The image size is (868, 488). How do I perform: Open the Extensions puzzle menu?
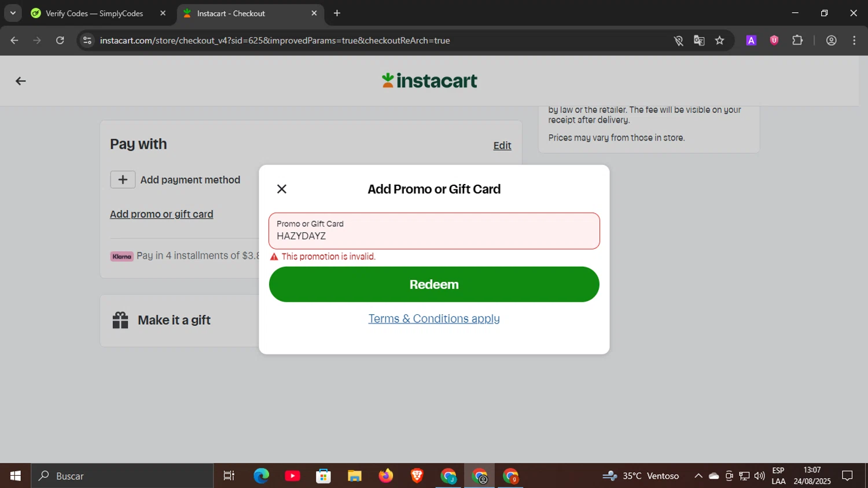tap(797, 41)
